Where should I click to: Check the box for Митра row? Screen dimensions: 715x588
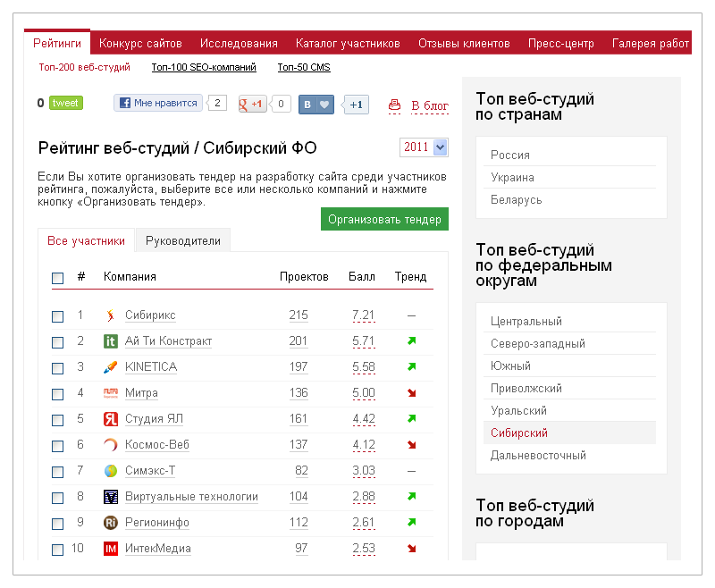(57, 394)
